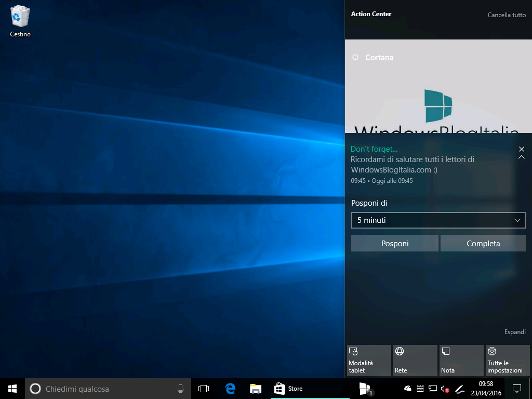Open the Cestino recycle bin icon
This screenshot has width=532, height=399.
20,21
